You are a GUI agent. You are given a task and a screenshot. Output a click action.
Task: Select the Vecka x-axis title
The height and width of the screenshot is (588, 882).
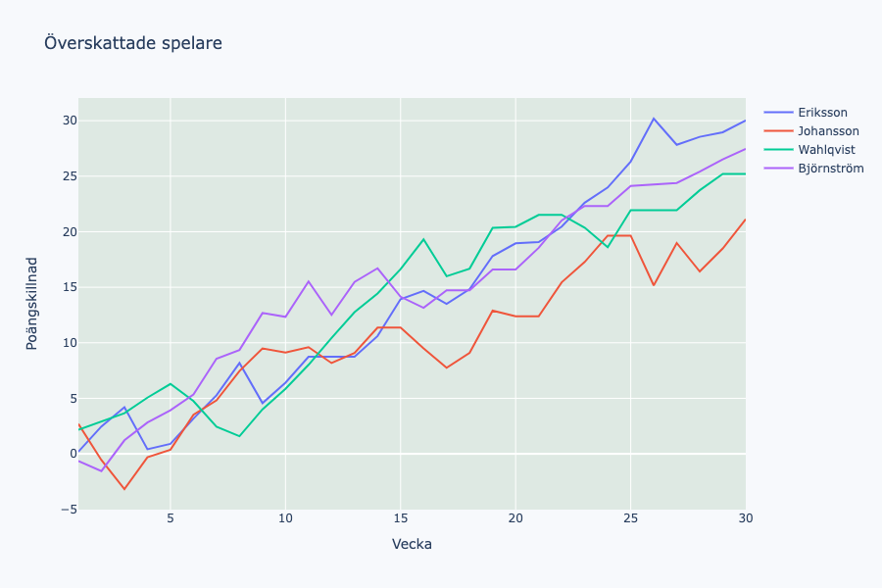tap(412, 544)
